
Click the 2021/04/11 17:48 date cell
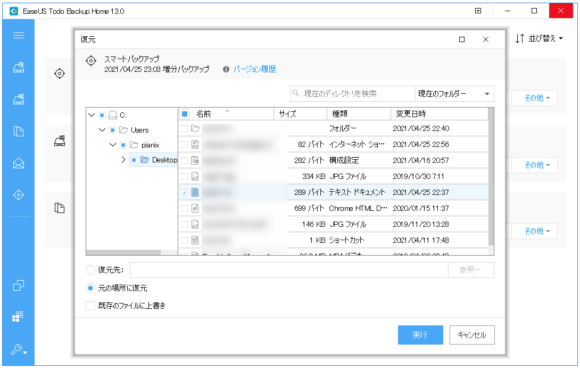click(421, 240)
